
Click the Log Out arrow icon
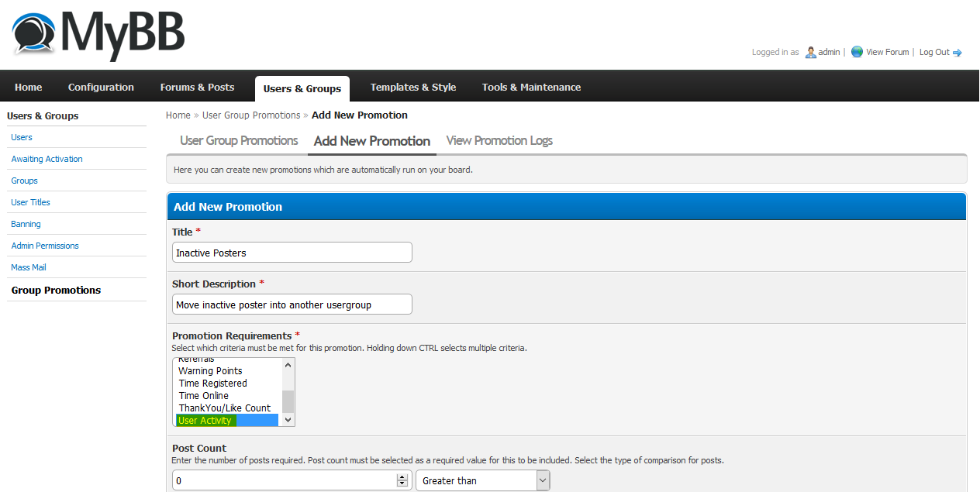coord(958,53)
